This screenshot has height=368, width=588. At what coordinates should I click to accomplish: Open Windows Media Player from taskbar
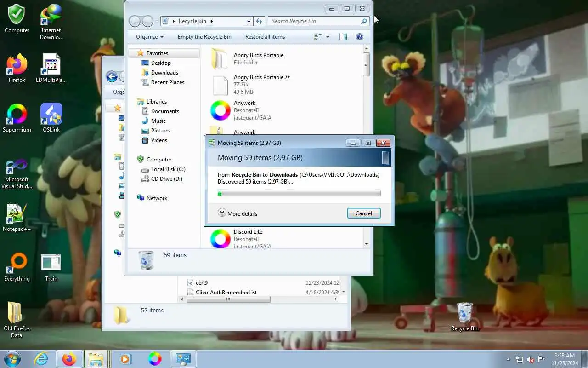pyautogui.click(x=125, y=358)
